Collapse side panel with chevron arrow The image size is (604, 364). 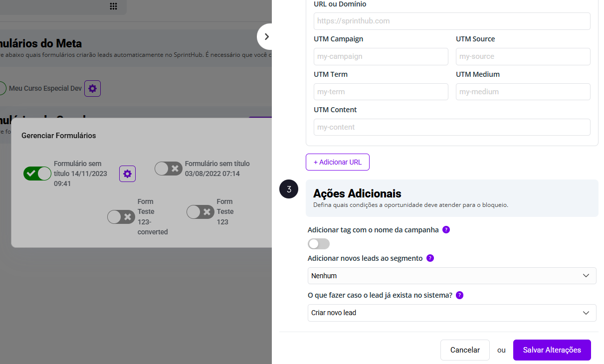(266, 36)
